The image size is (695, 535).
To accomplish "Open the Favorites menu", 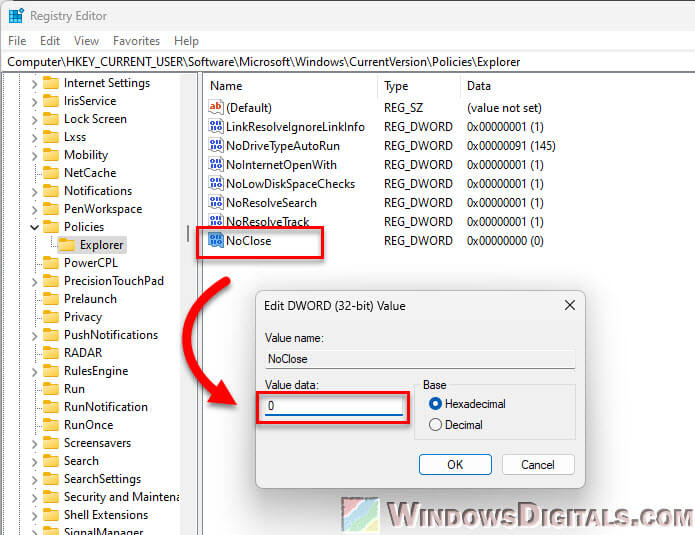I will coord(137,41).
